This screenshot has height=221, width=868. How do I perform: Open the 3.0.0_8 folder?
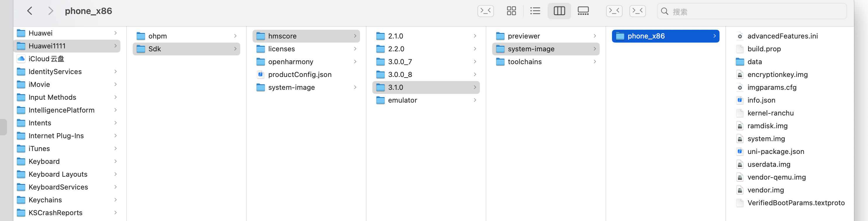click(x=400, y=75)
